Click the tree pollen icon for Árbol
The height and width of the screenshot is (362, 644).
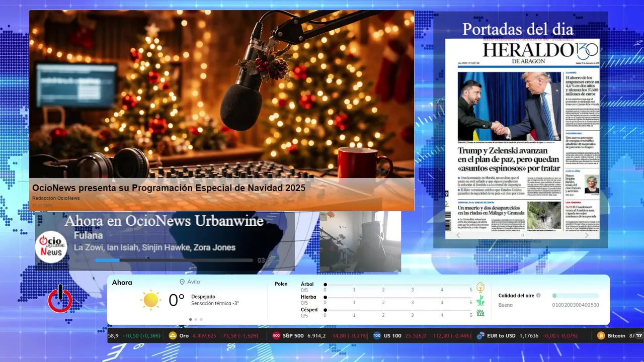[x=480, y=287]
